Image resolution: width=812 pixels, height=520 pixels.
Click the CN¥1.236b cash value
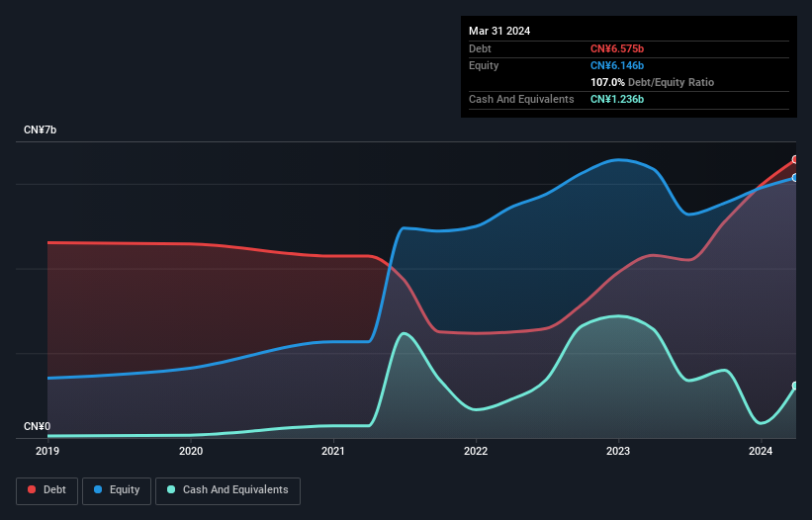(x=617, y=99)
